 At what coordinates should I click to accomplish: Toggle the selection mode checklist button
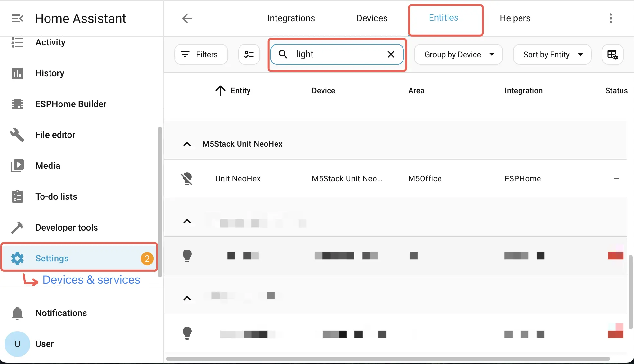coord(249,55)
